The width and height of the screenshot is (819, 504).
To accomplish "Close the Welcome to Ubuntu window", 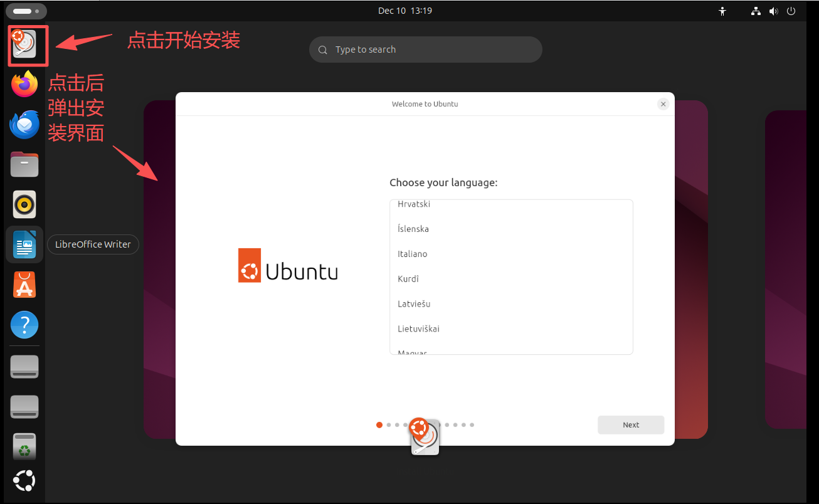I will pyautogui.click(x=663, y=104).
